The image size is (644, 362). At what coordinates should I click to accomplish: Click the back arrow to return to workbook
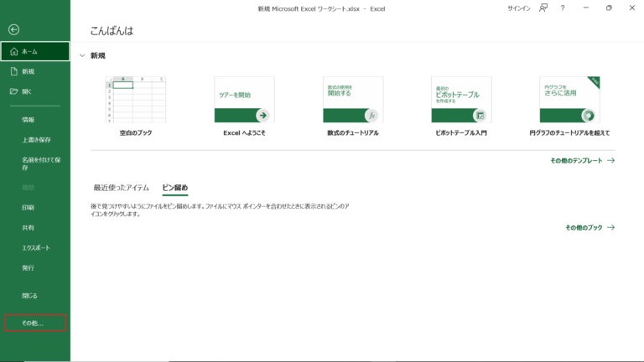13,29
